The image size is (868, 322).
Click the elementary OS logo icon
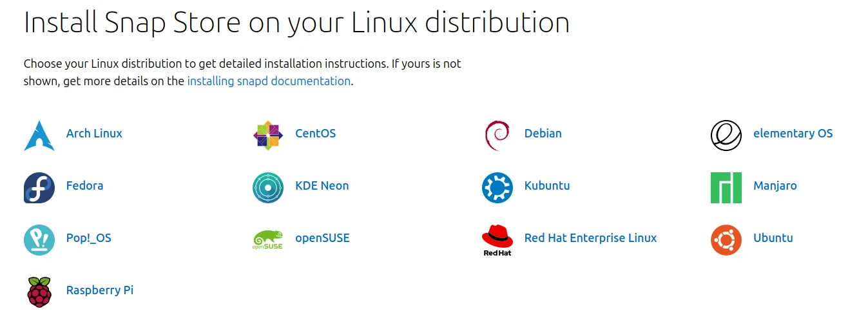tap(726, 136)
